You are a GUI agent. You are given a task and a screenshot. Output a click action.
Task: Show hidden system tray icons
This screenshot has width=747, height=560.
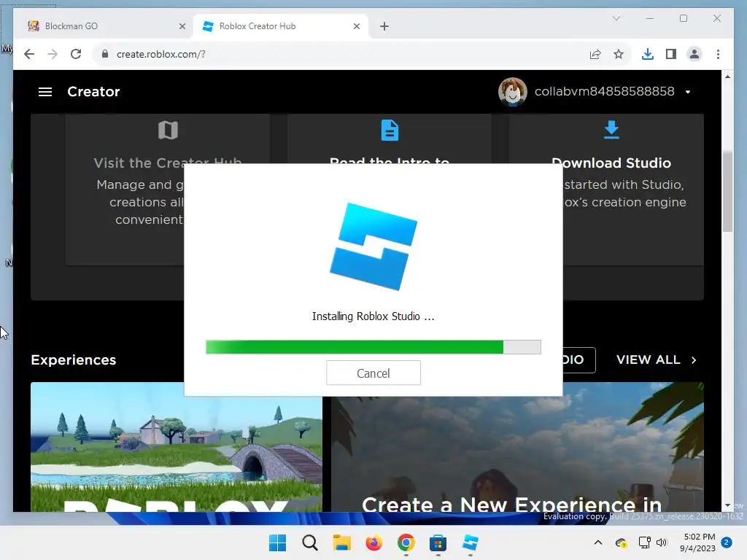tap(598, 542)
